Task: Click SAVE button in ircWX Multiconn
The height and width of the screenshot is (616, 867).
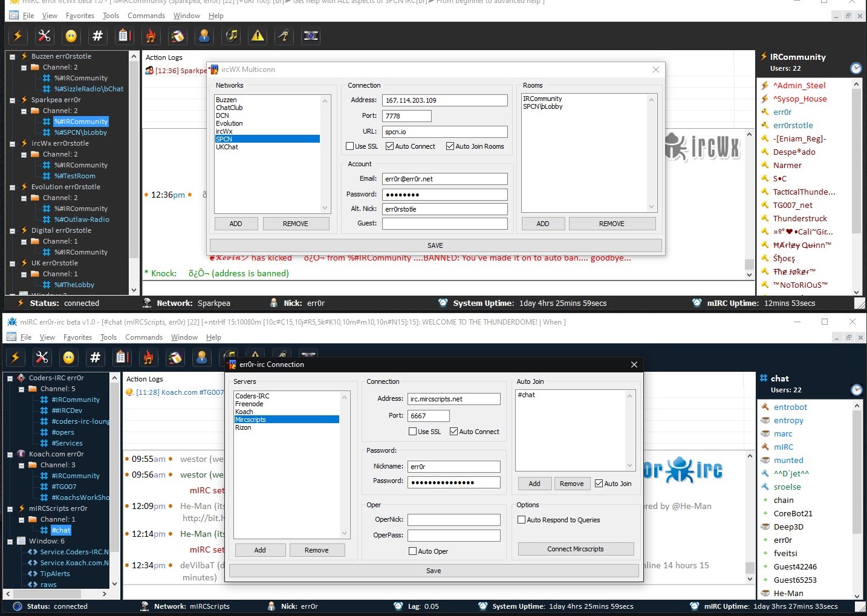Action: [435, 245]
